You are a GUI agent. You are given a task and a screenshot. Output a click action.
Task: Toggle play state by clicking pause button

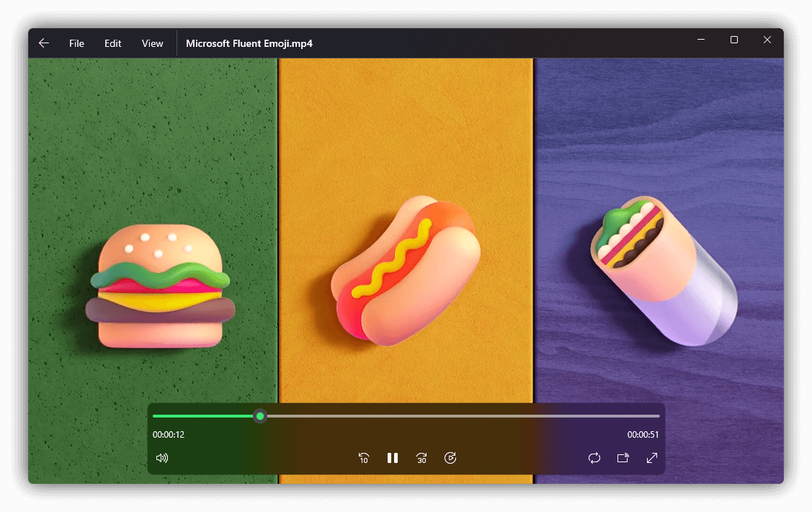[x=393, y=458]
